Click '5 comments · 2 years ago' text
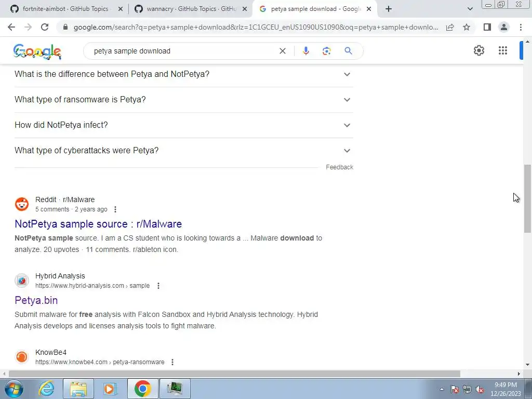Image resolution: width=532 pixels, height=399 pixels. (71, 209)
